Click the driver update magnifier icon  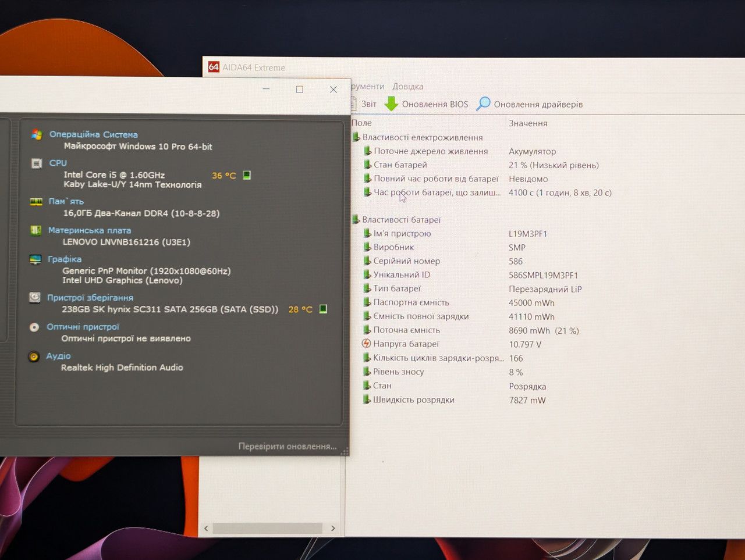[x=483, y=104]
